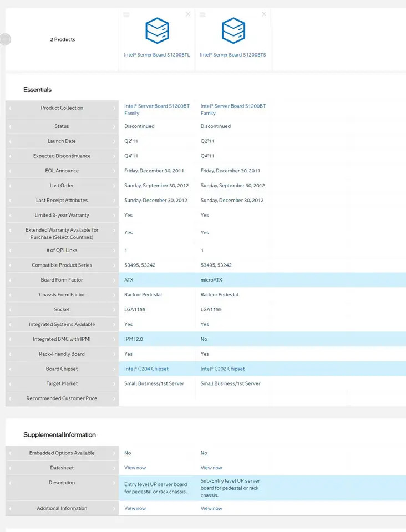Click left chevron on Chassis Form Factor row
The height and width of the screenshot is (532, 406).
[10, 295]
